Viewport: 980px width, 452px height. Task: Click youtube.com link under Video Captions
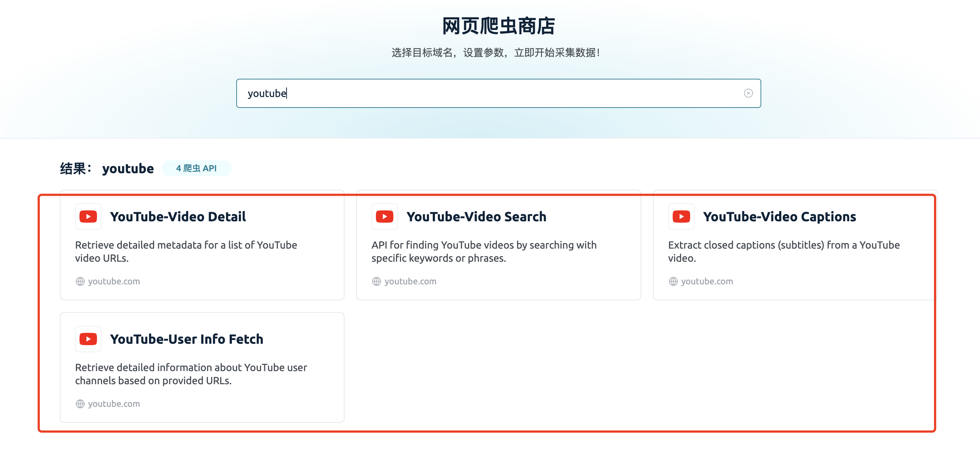point(707,281)
